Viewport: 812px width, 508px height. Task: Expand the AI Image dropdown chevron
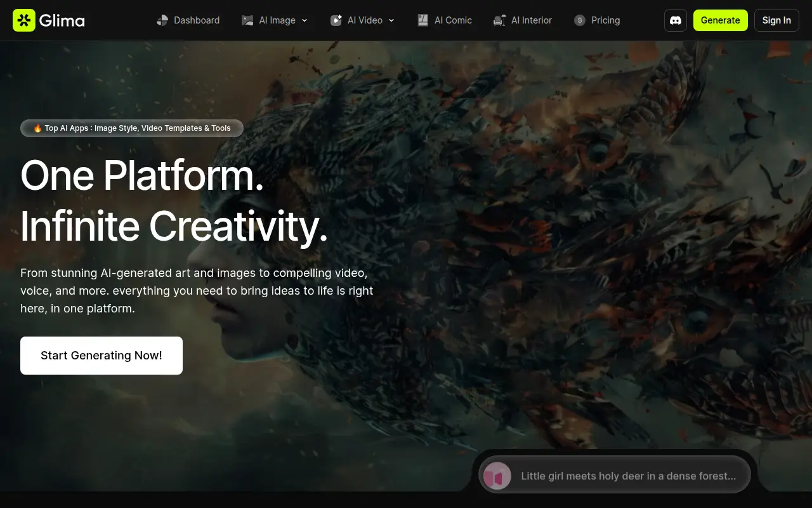pyautogui.click(x=304, y=20)
